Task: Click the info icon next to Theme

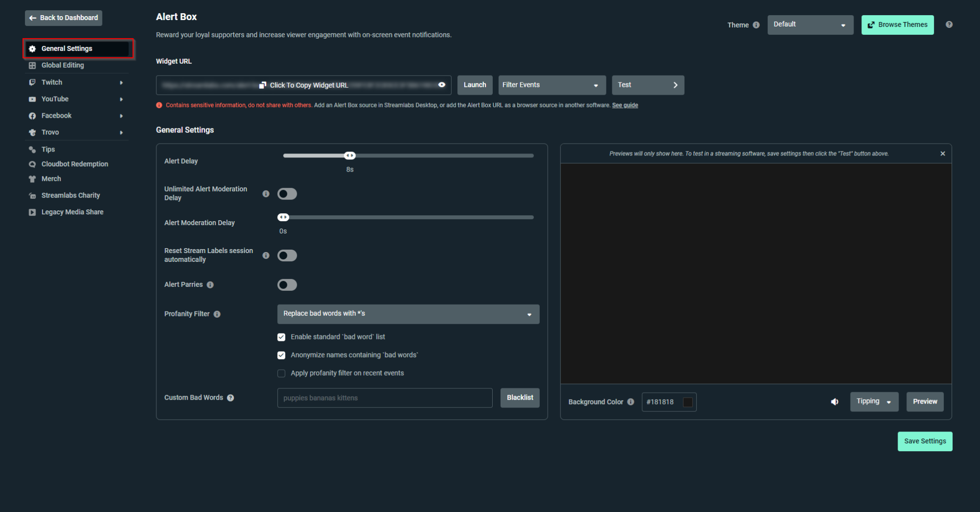Action: pos(756,25)
